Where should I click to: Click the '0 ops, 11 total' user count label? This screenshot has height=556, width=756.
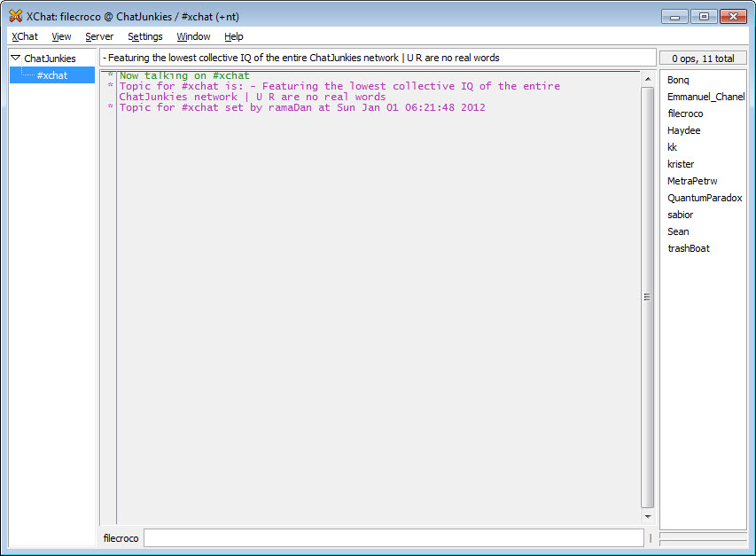[x=703, y=59]
